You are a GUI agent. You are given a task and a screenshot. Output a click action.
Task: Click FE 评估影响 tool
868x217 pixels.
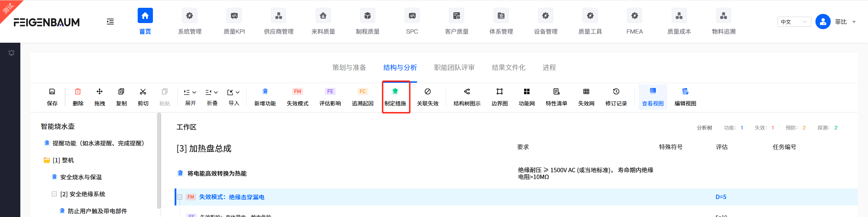[x=330, y=97]
